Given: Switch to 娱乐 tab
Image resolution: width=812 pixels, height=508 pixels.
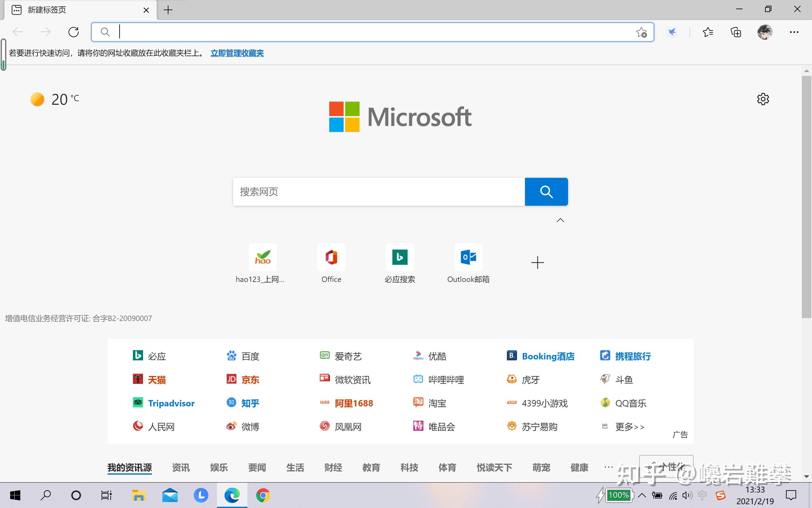Looking at the screenshot, I should click(219, 467).
